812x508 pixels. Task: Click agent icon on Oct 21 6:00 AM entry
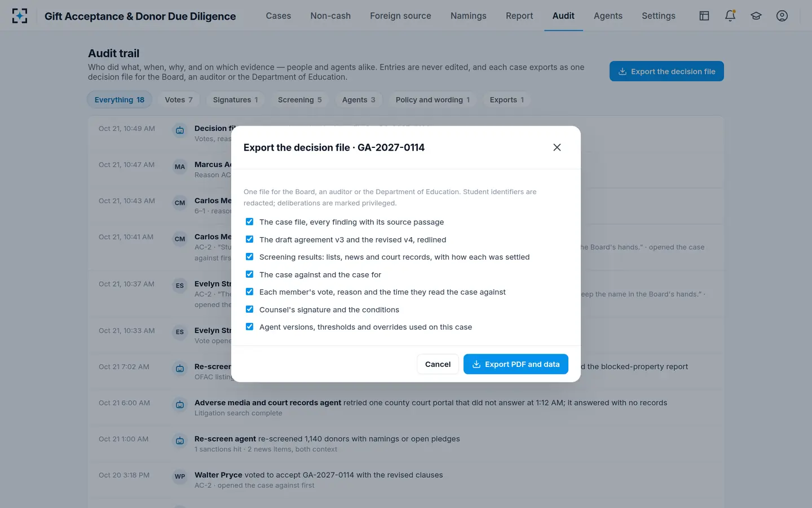(180, 405)
